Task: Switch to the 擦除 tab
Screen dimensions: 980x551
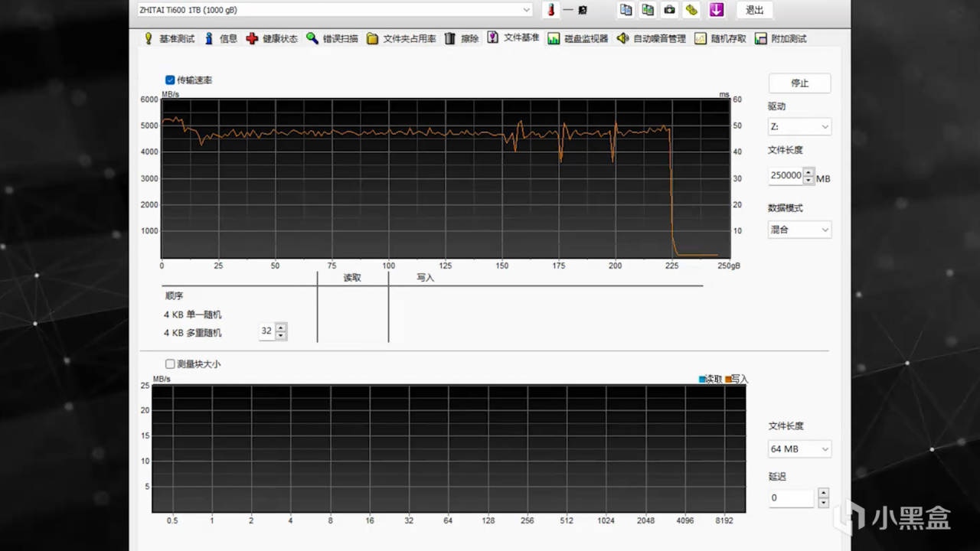Action: coord(462,38)
